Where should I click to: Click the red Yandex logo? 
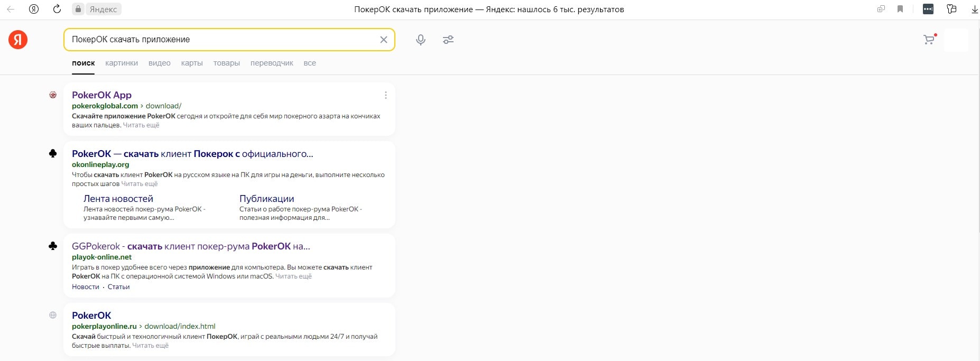pyautogui.click(x=18, y=40)
